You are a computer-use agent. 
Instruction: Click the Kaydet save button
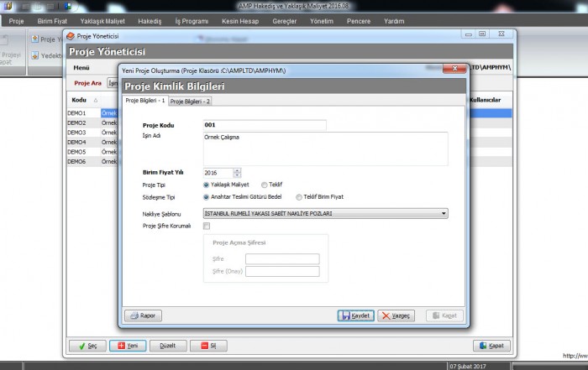[x=355, y=315]
